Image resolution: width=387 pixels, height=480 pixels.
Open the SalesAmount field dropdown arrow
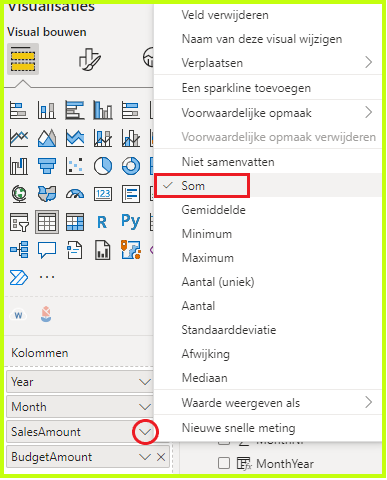tap(145, 432)
